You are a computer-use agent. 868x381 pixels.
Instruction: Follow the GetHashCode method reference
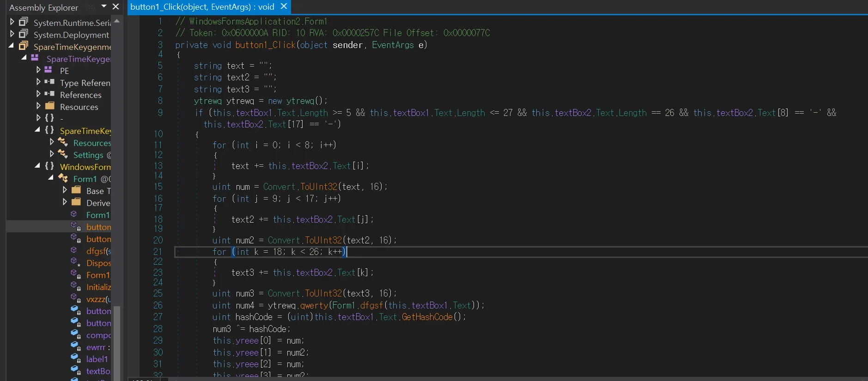click(x=427, y=317)
